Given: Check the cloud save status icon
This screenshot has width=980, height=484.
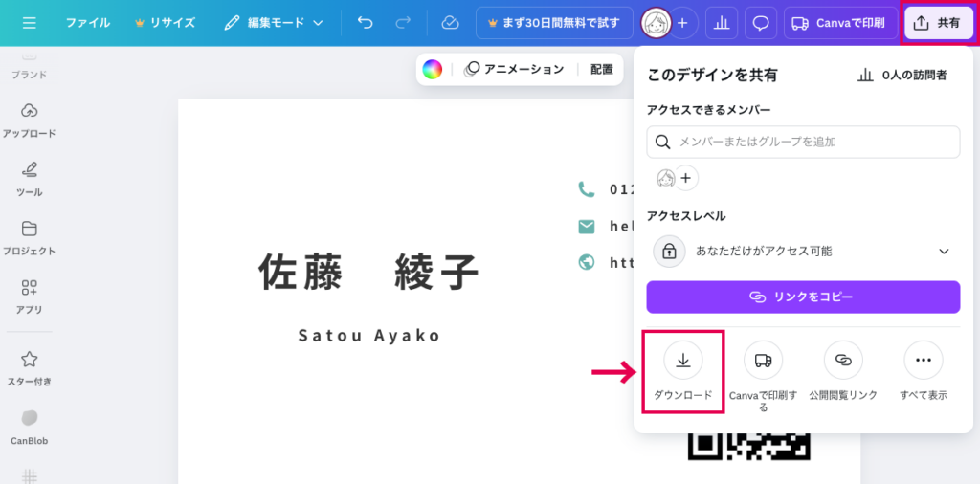Looking at the screenshot, I should point(450,23).
